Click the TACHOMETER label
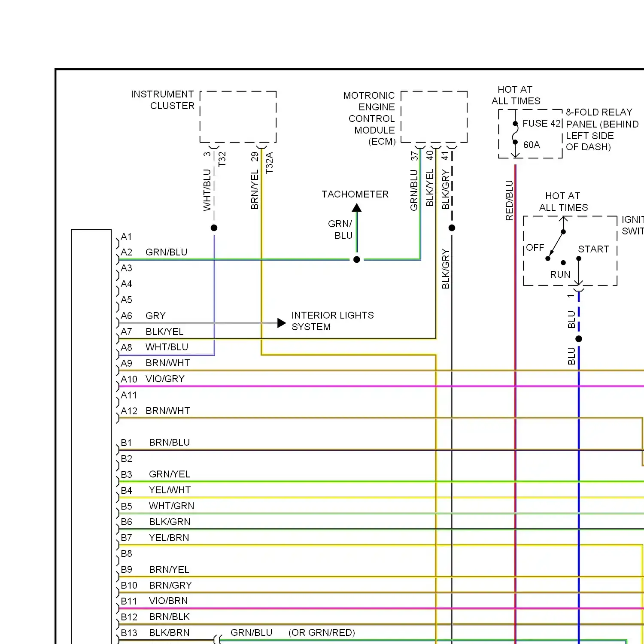Image resolution: width=644 pixels, height=644 pixels. (355, 194)
